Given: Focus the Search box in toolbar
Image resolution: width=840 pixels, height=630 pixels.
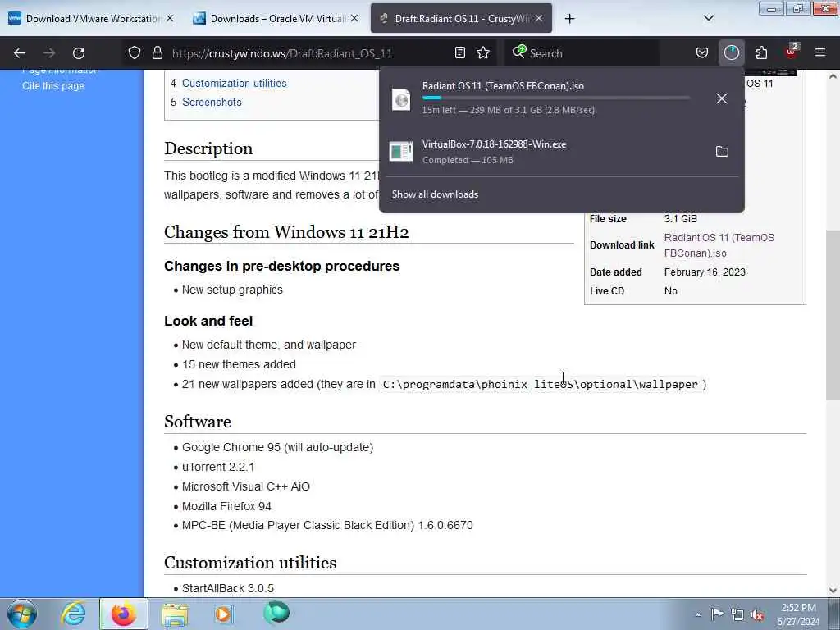Looking at the screenshot, I should 582,53.
